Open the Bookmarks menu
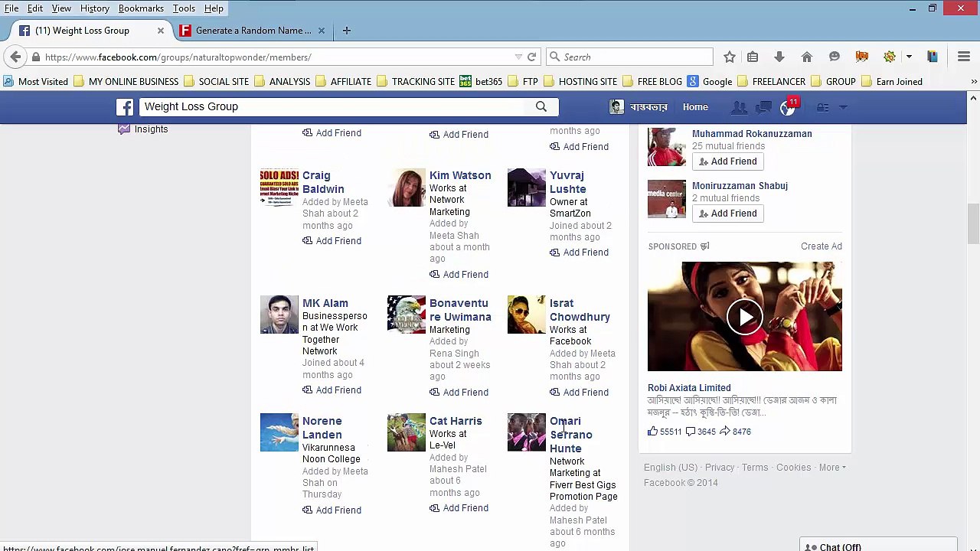Image resolution: width=980 pixels, height=551 pixels. (x=141, y=8)
